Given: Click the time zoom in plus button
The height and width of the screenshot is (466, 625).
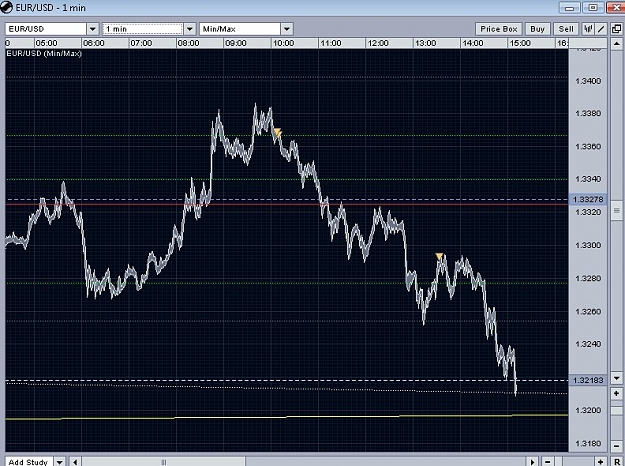Looking at the screenshot, I should pos(601,462).
